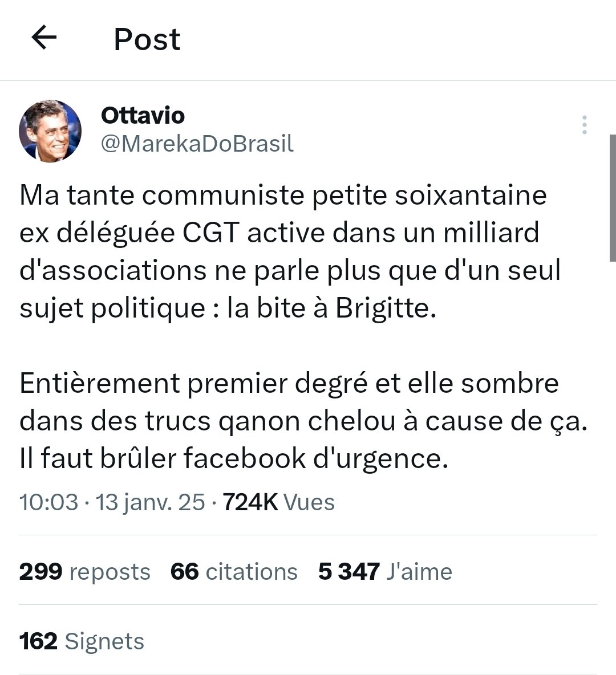Screen dimensions: 616x675
Task: Click the line starting "Ma tante communiste"
Action: click(x=283, y=196)
